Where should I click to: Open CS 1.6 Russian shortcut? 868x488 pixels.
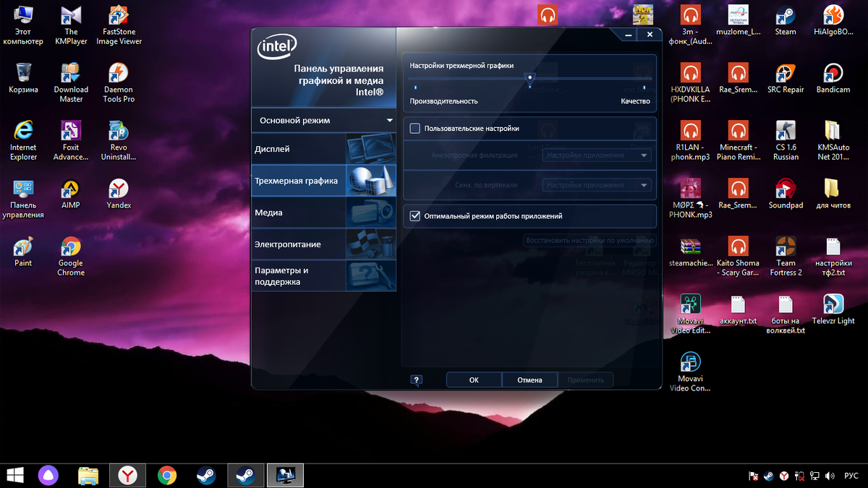786,140
